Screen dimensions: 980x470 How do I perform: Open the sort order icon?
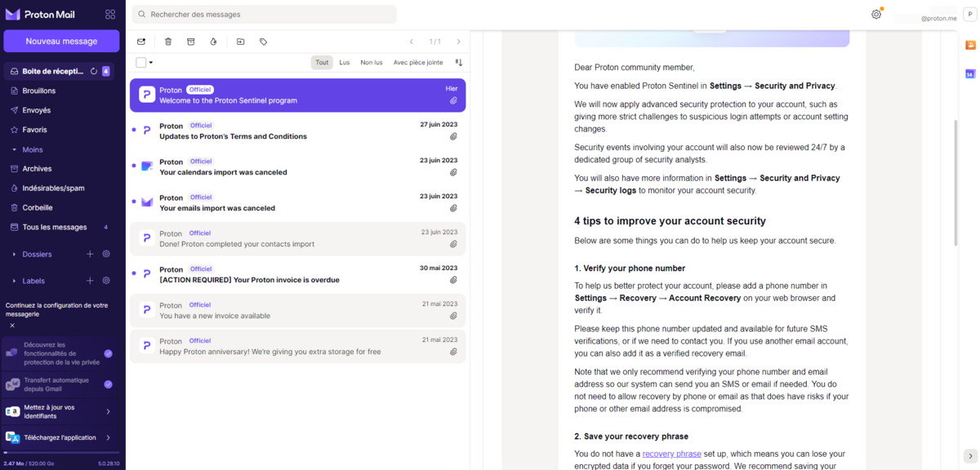coord(459,62)
